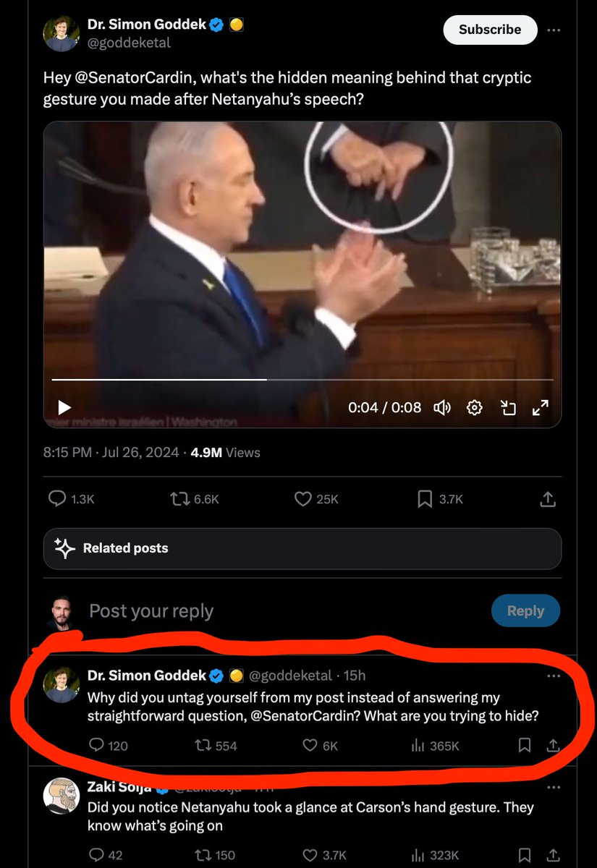Open the Related posts section

302,548
